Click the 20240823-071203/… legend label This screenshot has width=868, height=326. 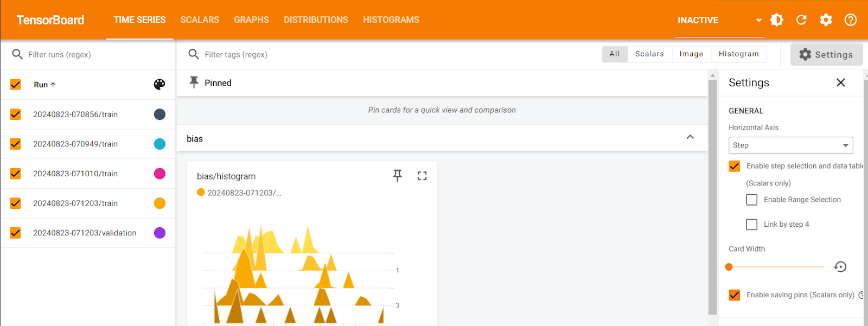pyautogui.click(x=244, y=193)
